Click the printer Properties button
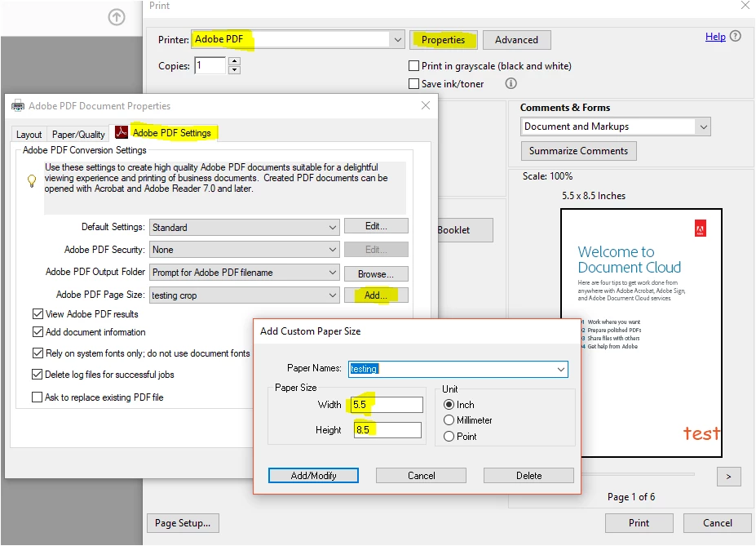The image size is (756, 546). click(x=443, y=39)
